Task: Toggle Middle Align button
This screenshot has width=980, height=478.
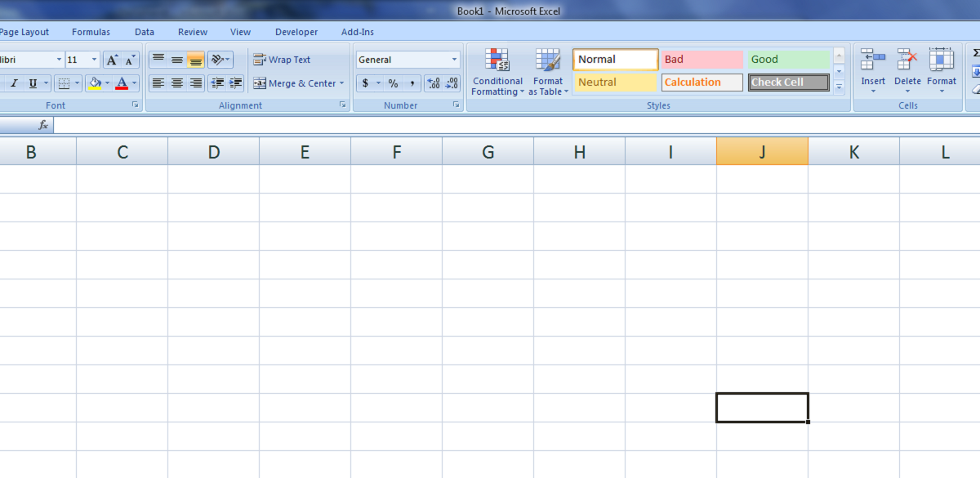Action: coord(177,60)
